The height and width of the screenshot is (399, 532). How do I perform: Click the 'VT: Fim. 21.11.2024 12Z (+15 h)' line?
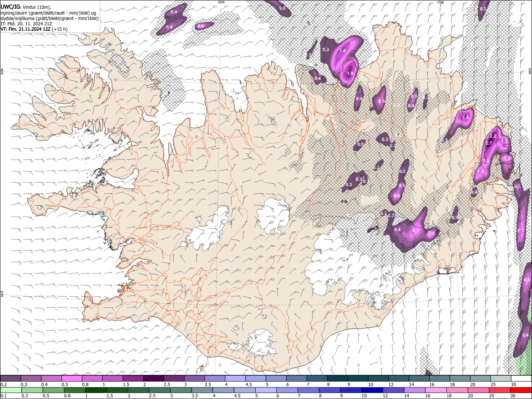34,29
